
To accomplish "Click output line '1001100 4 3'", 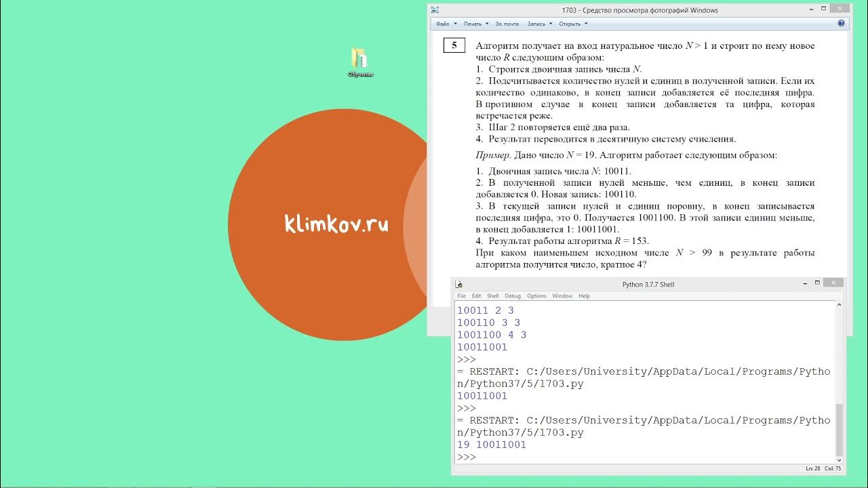I will [492, 335].
